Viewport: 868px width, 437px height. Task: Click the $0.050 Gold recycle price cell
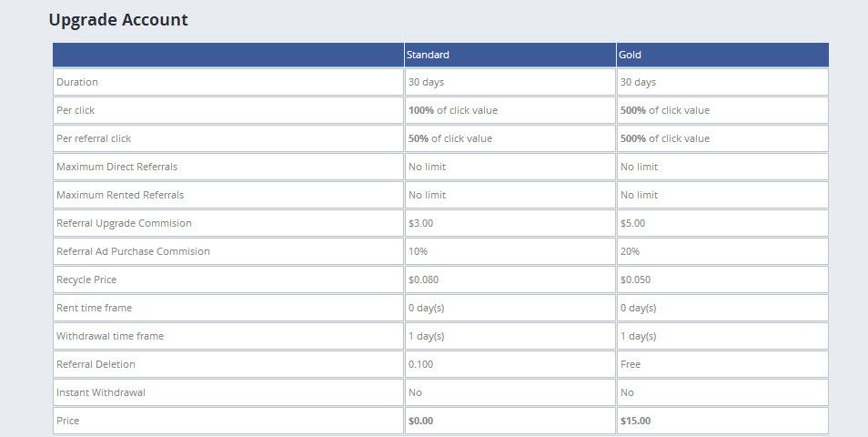[635, 279]
